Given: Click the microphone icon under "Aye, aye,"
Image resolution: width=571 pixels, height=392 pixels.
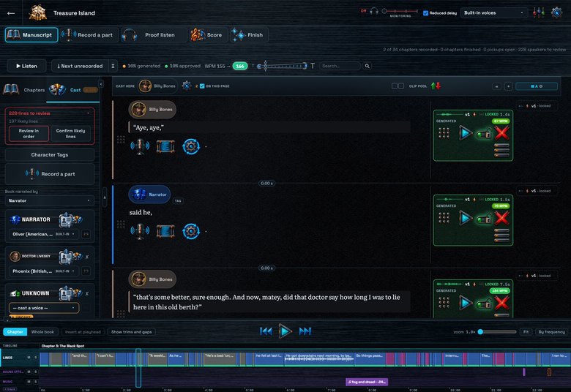Looking at the screenshot, I should 140,146.
